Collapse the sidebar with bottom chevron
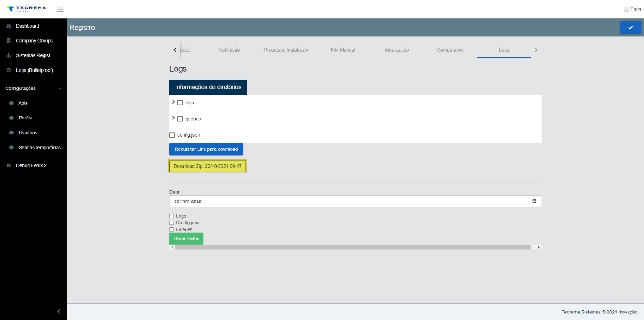 [x=59, y=311]
